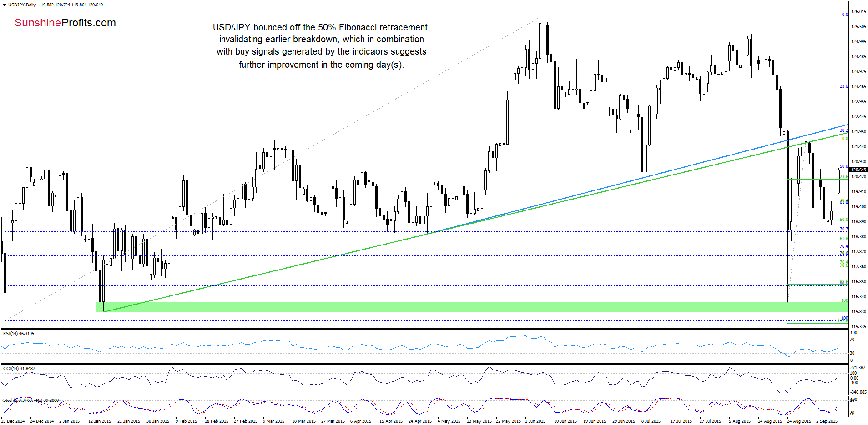Click the 124.995 price axis label
The width and height of the screenshot is (868, 425).
(858, 42)
